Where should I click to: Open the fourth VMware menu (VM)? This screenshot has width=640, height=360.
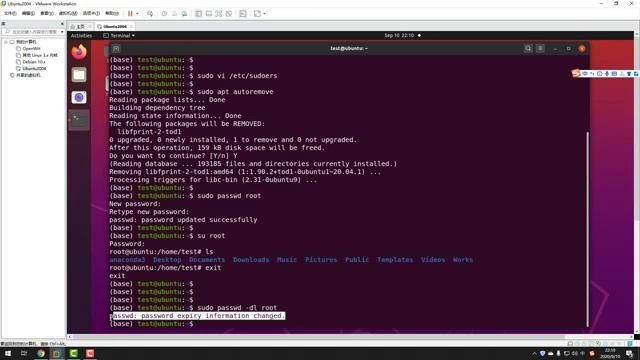pos(68,13)
